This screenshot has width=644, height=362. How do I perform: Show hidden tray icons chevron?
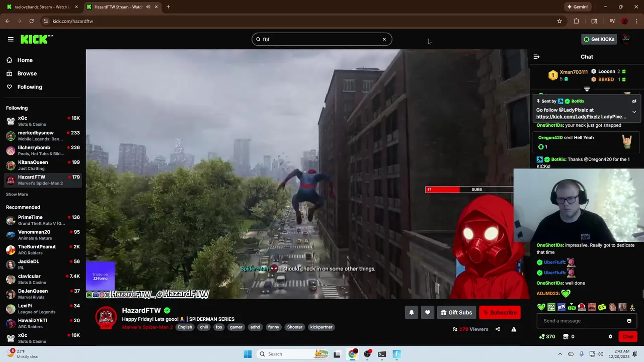pyautogui.click(x=560, y=354)
